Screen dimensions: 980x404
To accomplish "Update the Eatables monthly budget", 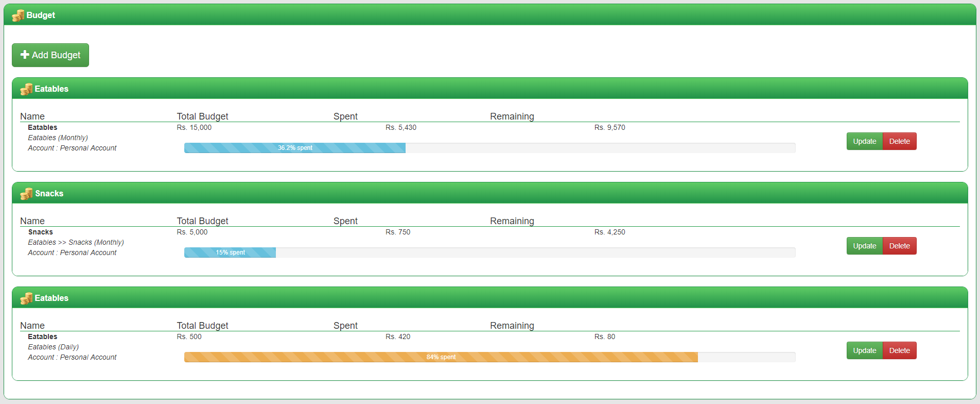I will pyautogui.click(x=864, y=141).
